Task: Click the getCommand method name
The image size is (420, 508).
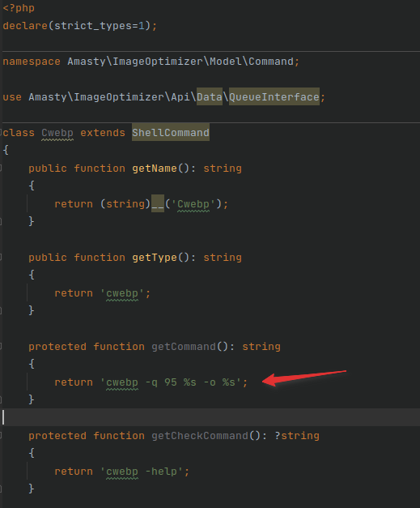Action: point(184,346)
